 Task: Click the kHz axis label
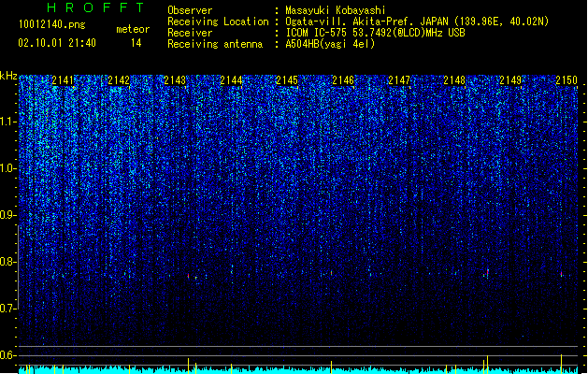8,76
